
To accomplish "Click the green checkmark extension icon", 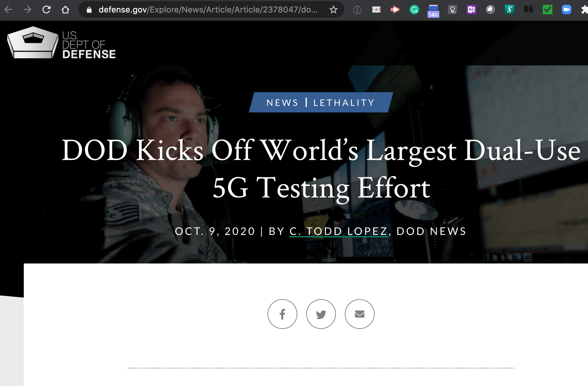I will pos(547,10).
